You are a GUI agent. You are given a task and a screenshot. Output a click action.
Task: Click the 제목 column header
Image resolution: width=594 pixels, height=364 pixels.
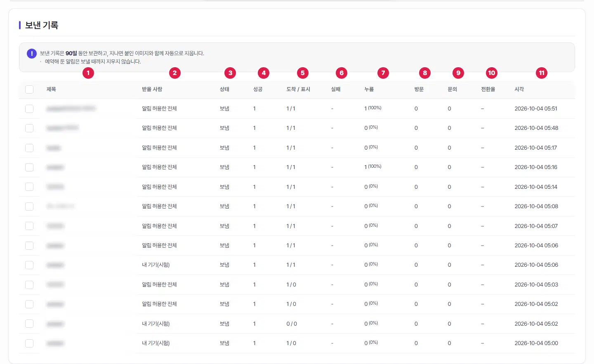[51, 89]
